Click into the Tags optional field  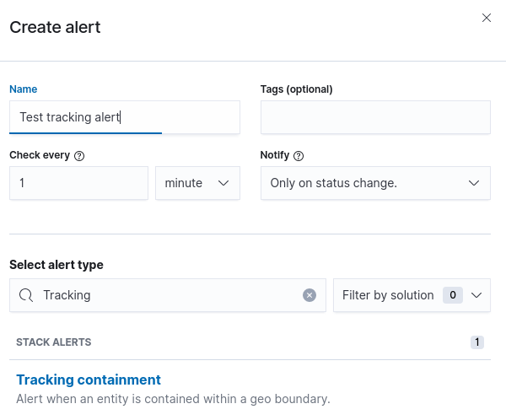[375, 117]
